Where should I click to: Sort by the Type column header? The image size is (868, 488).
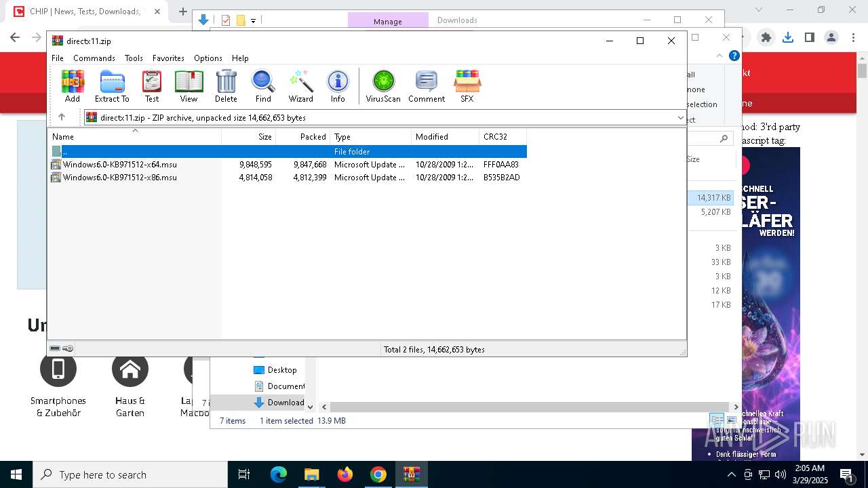tap(370, 137)
